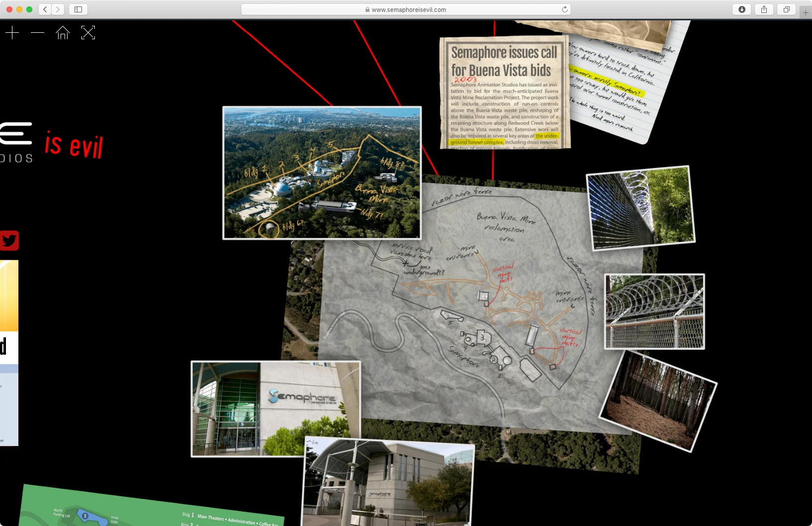Viewport: 812px width, 526px height.
Task: Open the Semaphore issues call newspaper clipping
Action: coord(505,92)
